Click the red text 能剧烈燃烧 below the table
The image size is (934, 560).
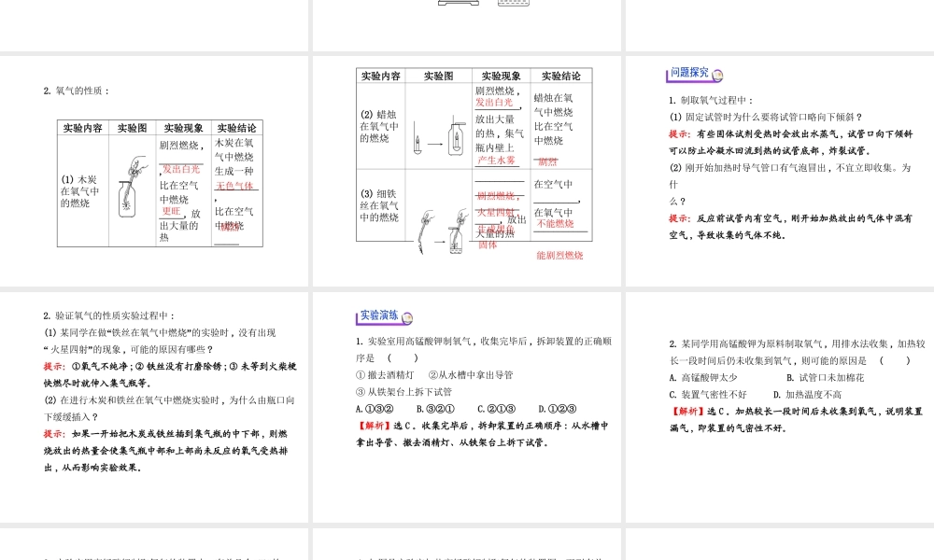coord(559,256)
